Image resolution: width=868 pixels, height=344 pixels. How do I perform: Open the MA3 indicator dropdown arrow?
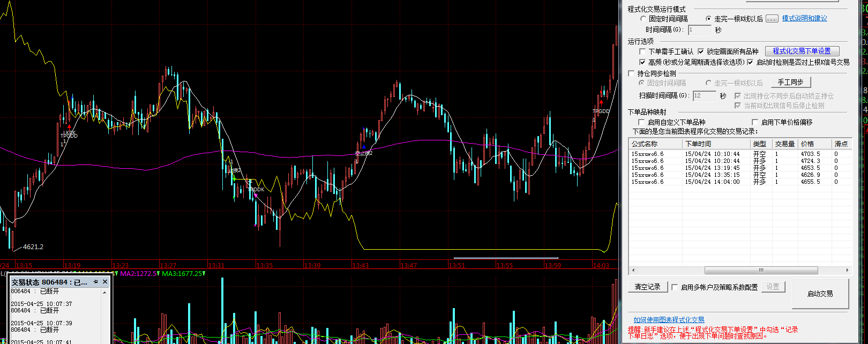[x=204, y=273]
